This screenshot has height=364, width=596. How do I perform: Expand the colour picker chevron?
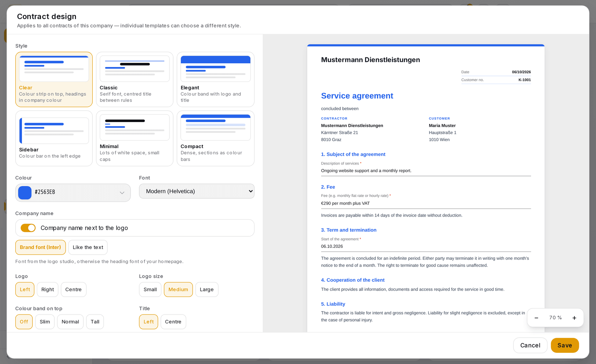point(122,193)
